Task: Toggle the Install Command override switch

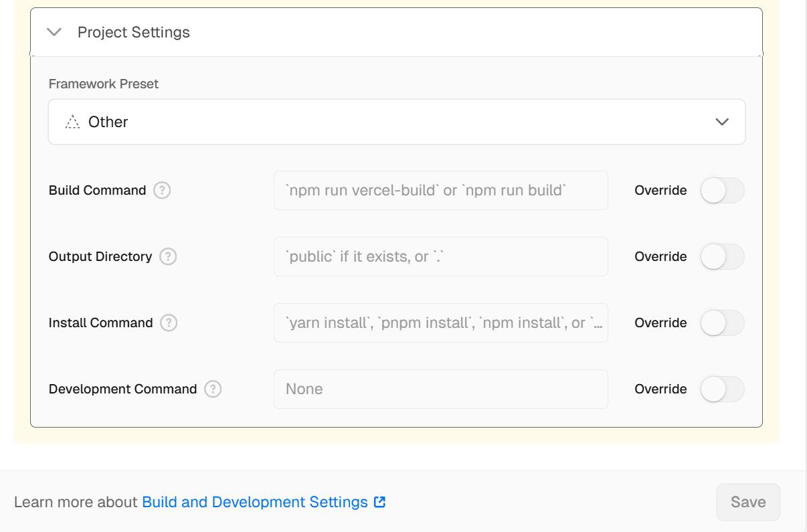Action: pyautogui.click(x=722, y=323)
